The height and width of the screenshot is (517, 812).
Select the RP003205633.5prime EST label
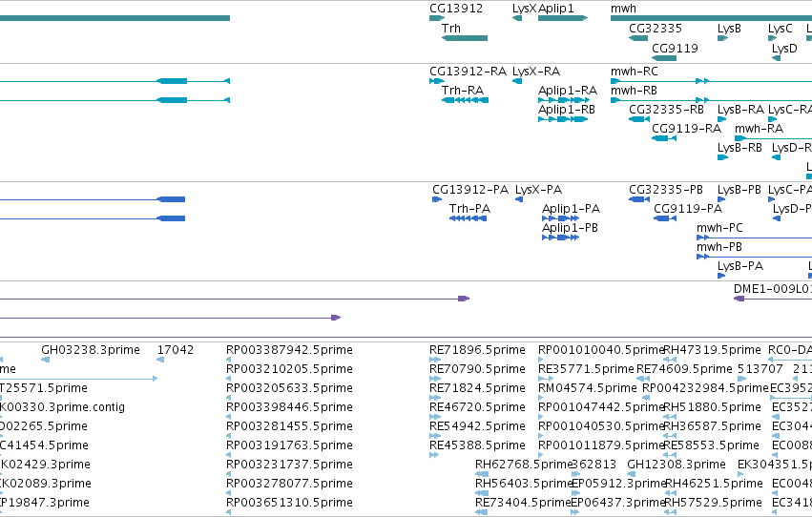289,388
